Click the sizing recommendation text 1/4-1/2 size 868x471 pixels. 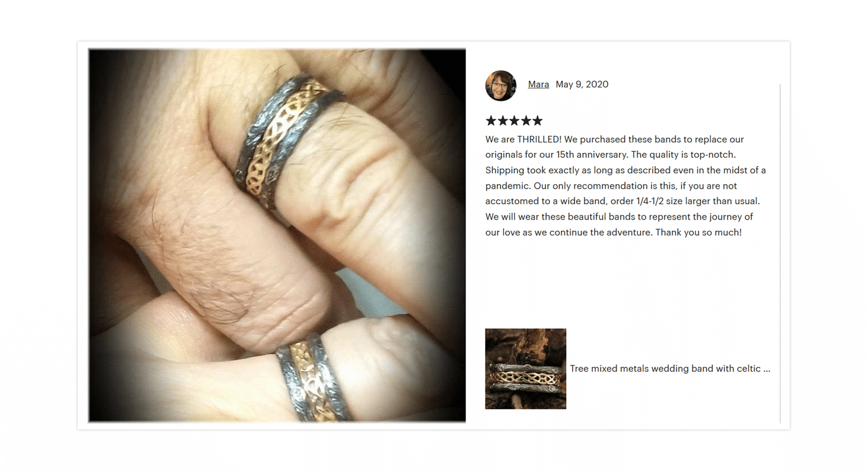(x=676, y=201)
